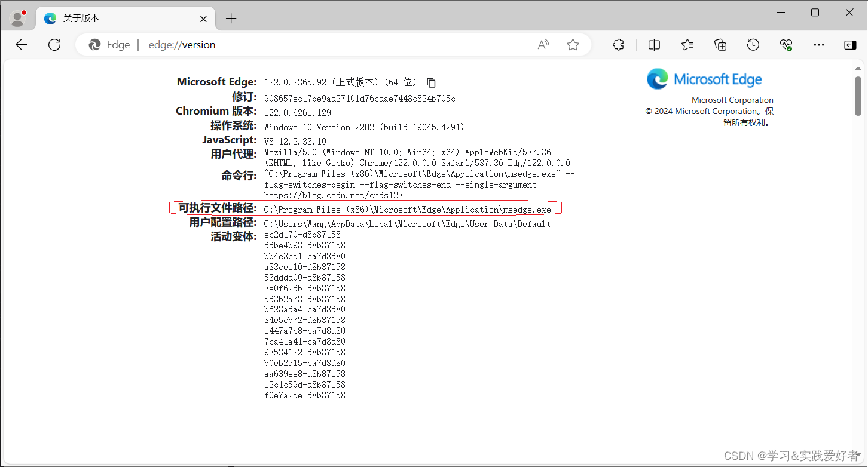Click the https://blog.csdn.net/cnds123 text

[x=334, y=195]
